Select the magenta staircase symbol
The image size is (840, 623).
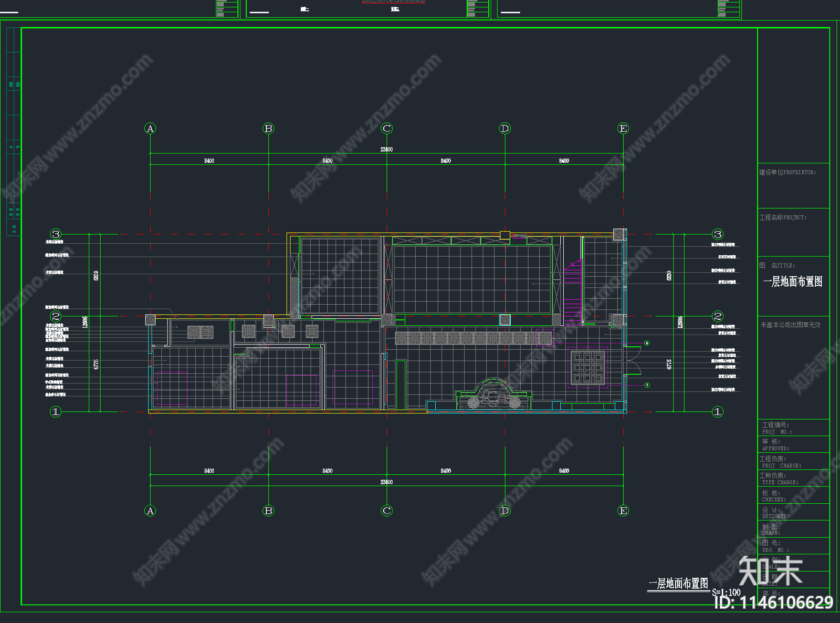572,292
